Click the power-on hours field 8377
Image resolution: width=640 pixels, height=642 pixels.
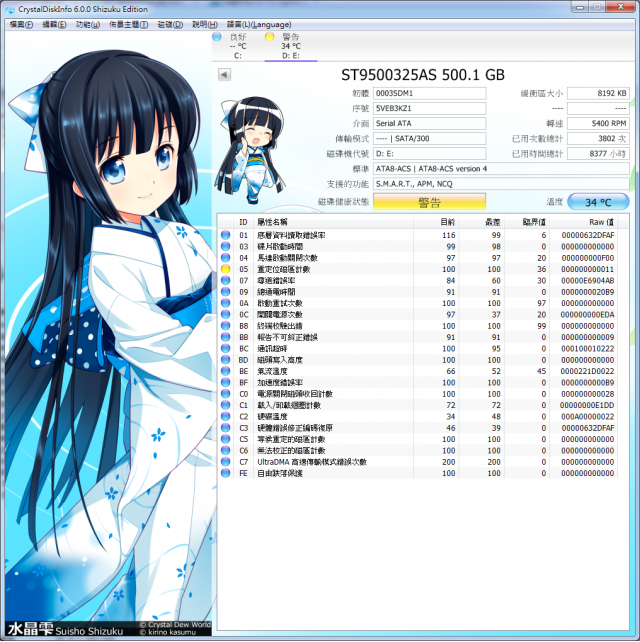coord(598,154)
